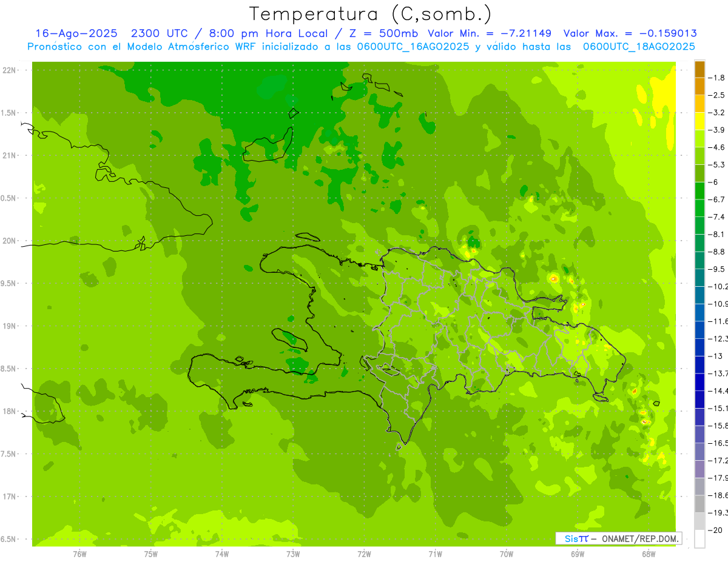728x562 pixels.
Task: Click the '75W' longitude label
Action: coord(150,554)
